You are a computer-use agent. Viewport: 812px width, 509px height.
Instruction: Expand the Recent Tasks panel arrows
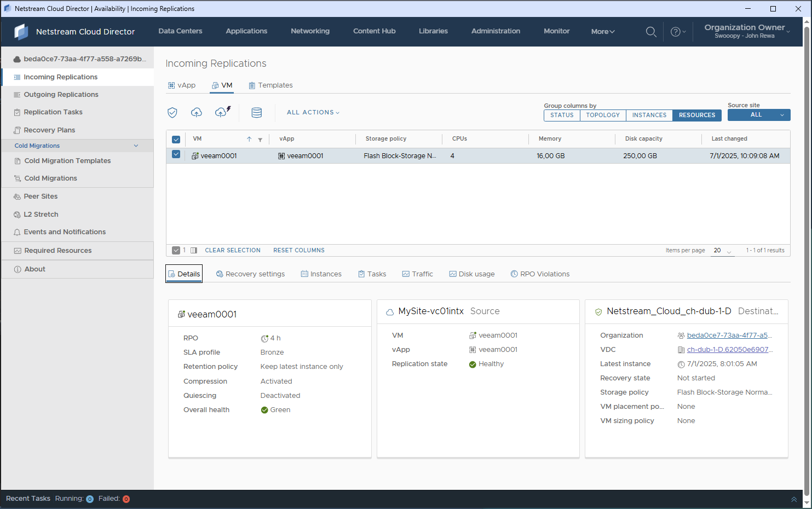click(x=794, y=499)
